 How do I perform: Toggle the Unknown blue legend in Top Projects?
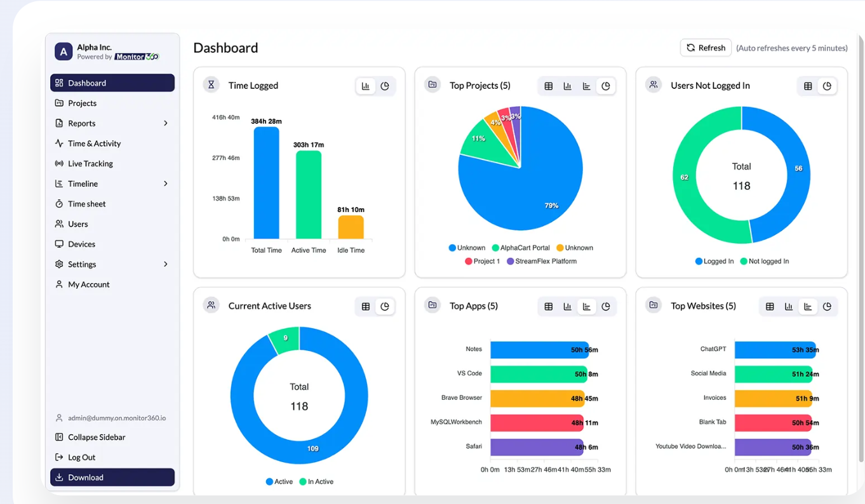pos(467,248)
